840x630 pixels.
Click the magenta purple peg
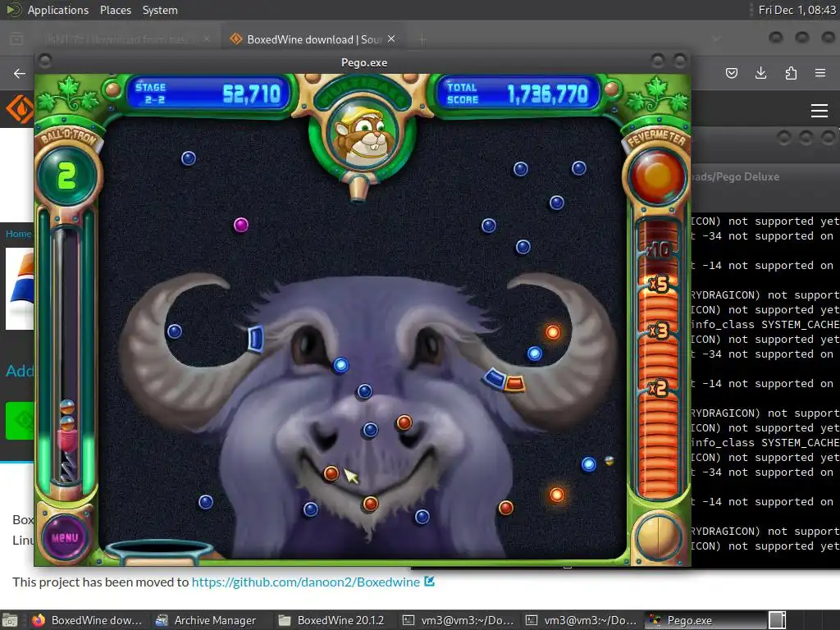point(241,225)
